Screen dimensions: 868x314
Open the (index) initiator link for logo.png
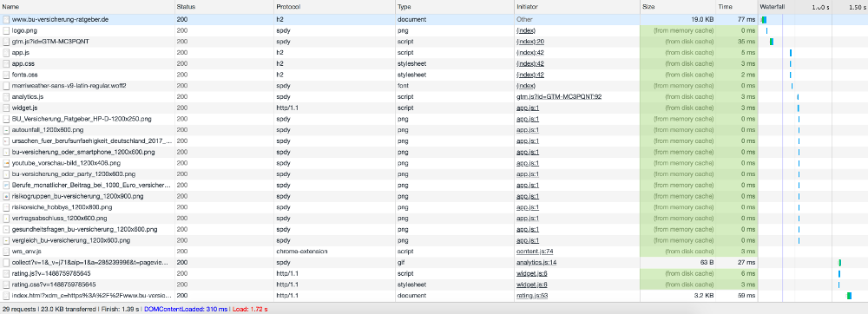pyautogui.click(x=526, y=30)
